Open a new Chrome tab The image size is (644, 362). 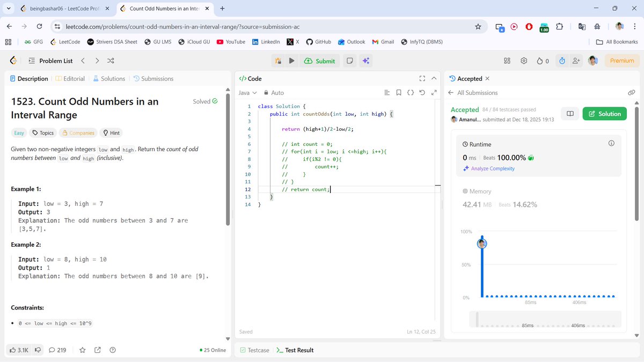222,9
